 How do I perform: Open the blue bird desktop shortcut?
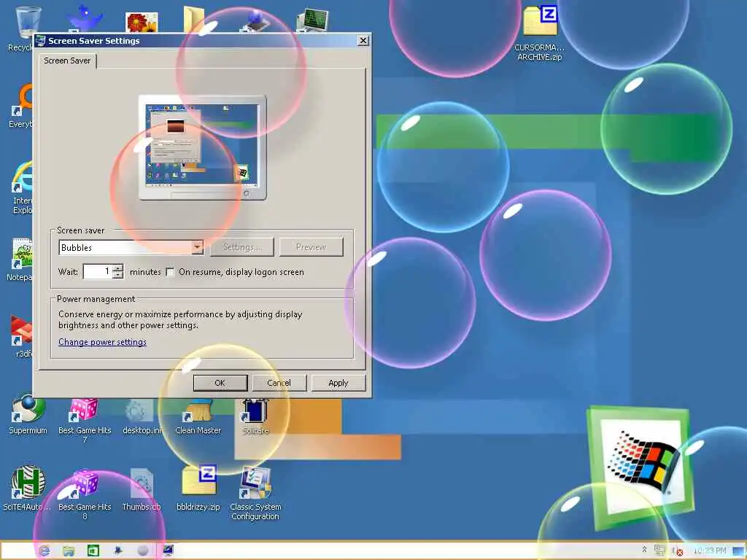(85, 18)
